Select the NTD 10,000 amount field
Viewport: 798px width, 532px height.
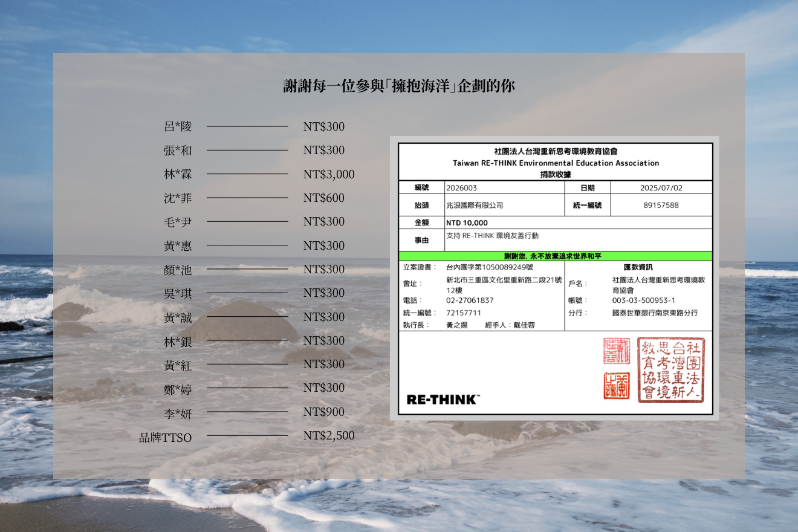pos(467,222)
